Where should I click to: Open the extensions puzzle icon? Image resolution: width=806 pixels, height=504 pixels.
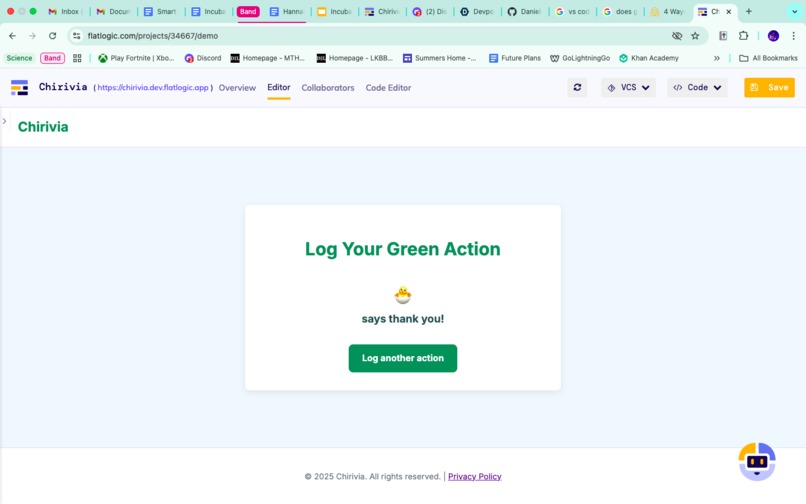pyautogui.click(x=743, y=35)
